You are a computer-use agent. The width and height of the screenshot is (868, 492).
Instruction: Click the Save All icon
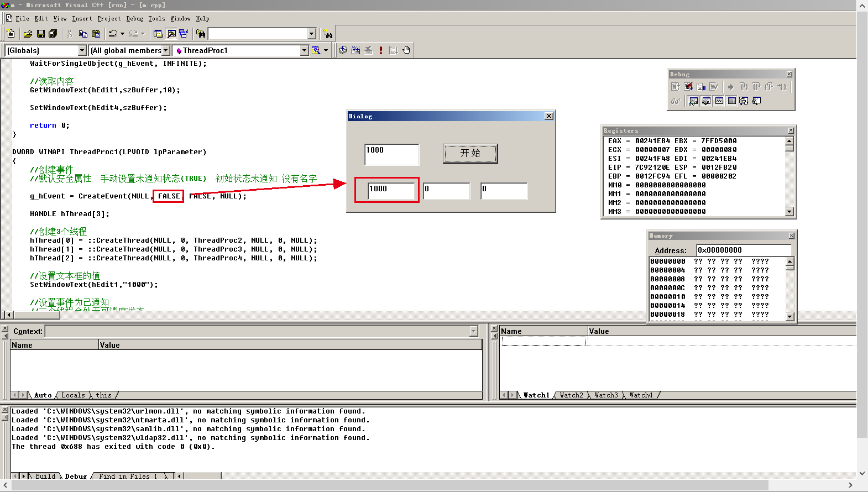(x=53, y=34)
